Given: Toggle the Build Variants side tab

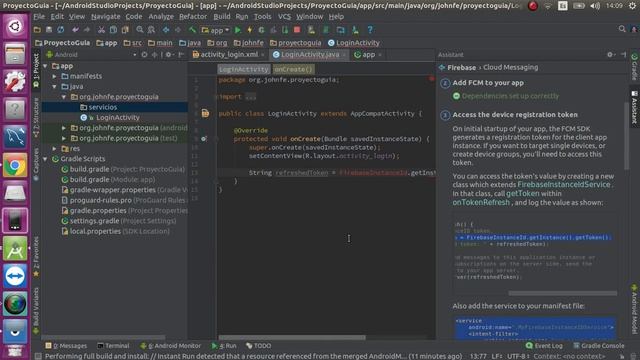Looking at the screenshot, I should point(36,310).
